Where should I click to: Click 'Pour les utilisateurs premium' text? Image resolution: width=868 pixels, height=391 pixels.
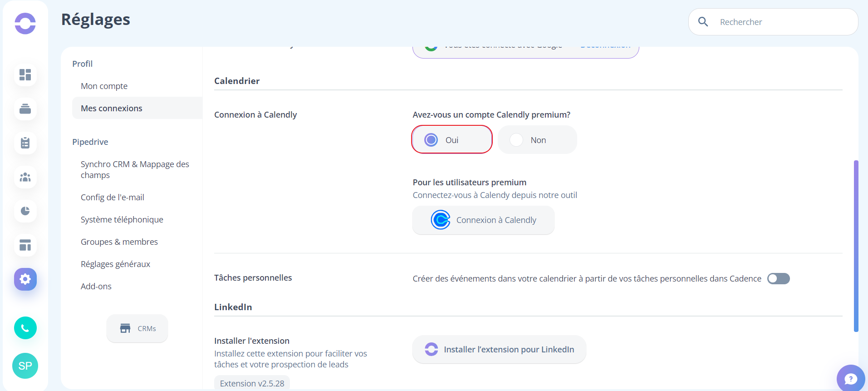click(470, 182)
